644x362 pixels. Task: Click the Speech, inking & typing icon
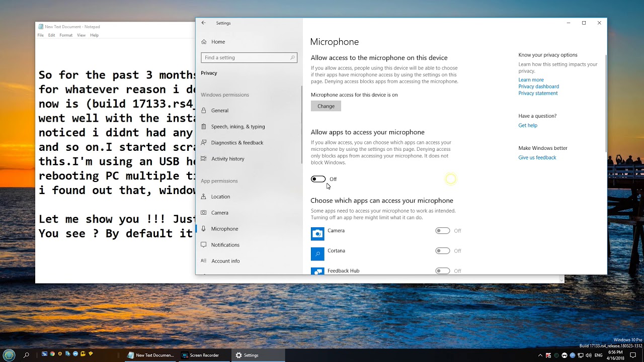tap(204, 127)
